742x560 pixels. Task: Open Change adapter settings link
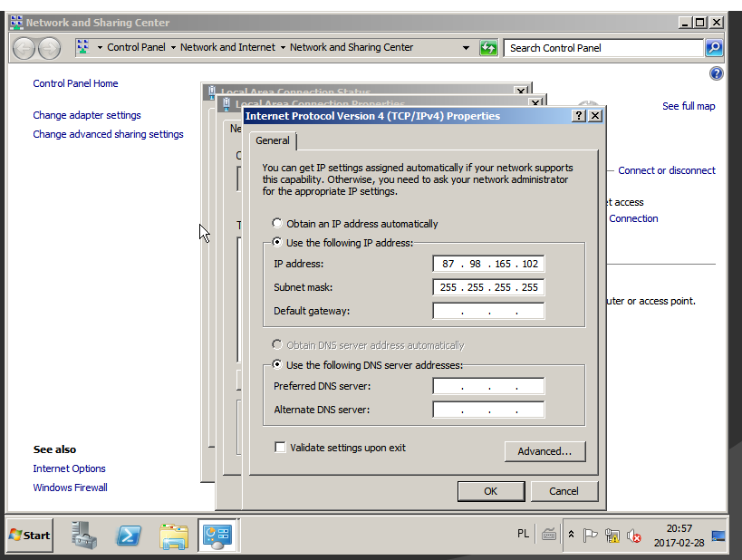(x=87, y=115)
